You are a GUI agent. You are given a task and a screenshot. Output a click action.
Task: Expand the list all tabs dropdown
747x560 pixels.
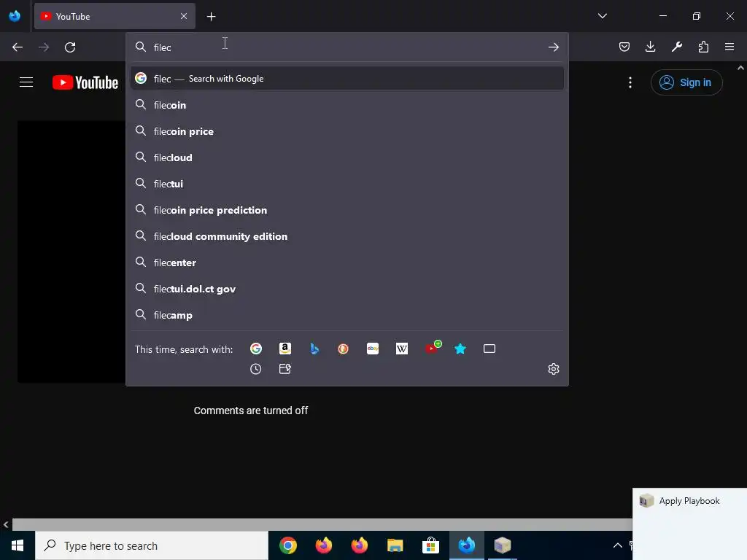pyautogui.click(x=602, y=16)
